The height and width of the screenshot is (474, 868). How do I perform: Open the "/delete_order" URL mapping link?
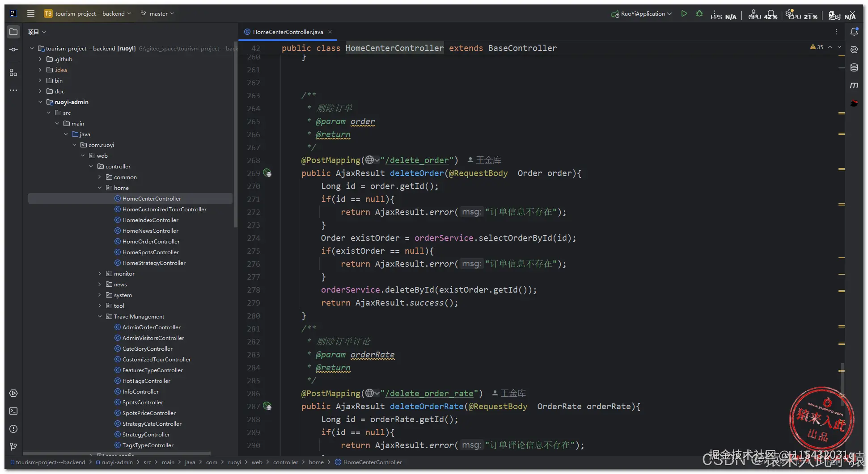point(417,160)
